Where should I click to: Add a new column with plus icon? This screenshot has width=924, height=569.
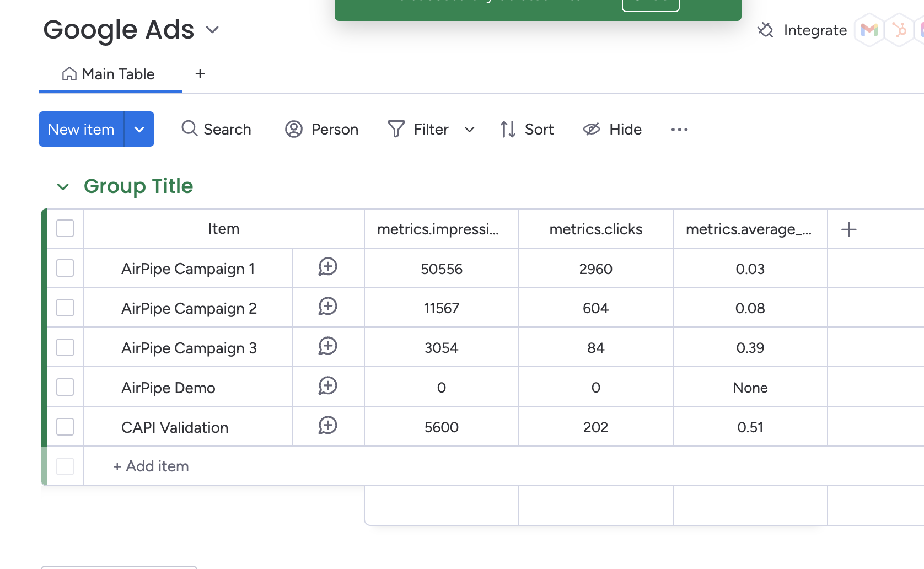(849, 229)
